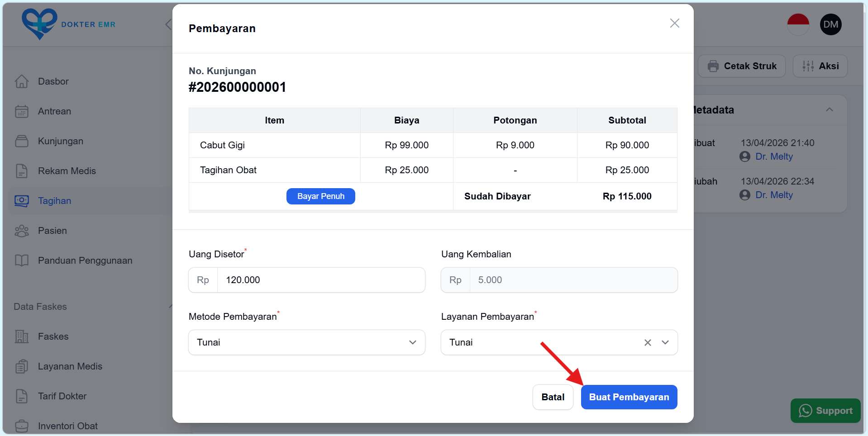Open Antrean menu item
Image resolution: width=868 pixels, height=436 pixels.
[54, 111]
